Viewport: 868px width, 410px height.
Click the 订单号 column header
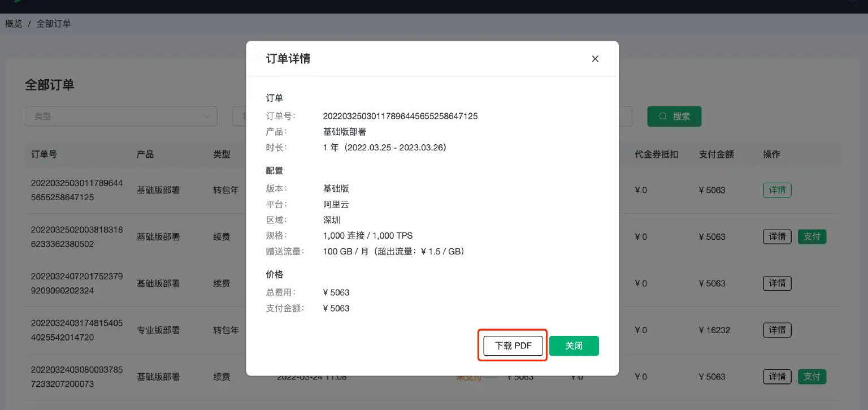44,154
